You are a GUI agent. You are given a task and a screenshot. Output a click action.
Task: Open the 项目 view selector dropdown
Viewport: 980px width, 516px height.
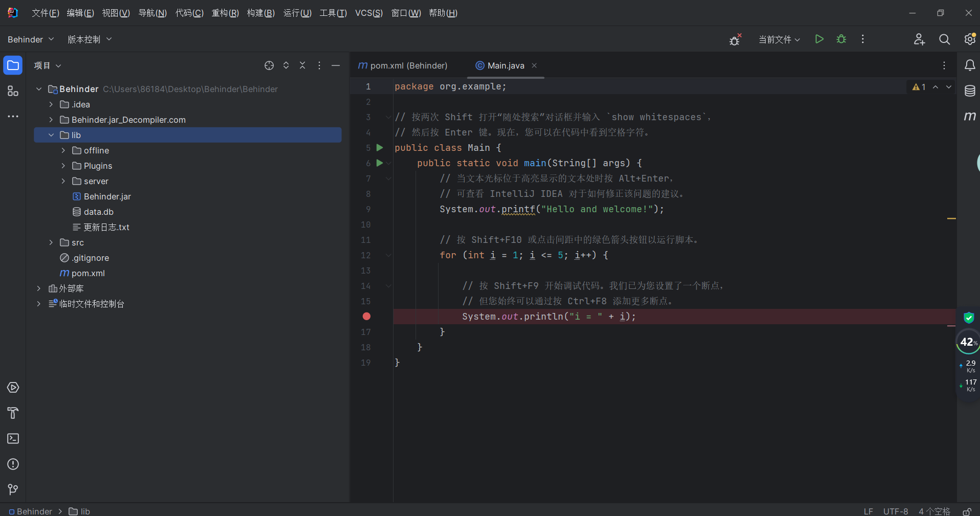(x=48, y=65)
